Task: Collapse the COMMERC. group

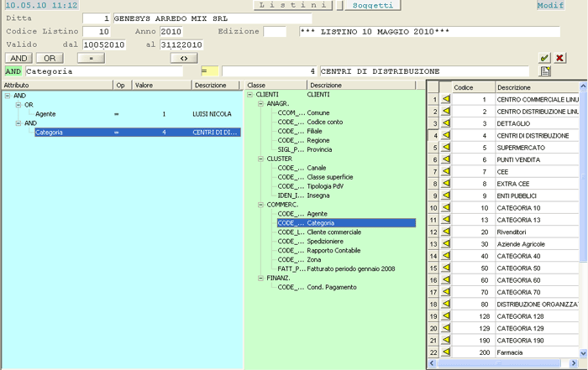Action: [x=260, y=205]
